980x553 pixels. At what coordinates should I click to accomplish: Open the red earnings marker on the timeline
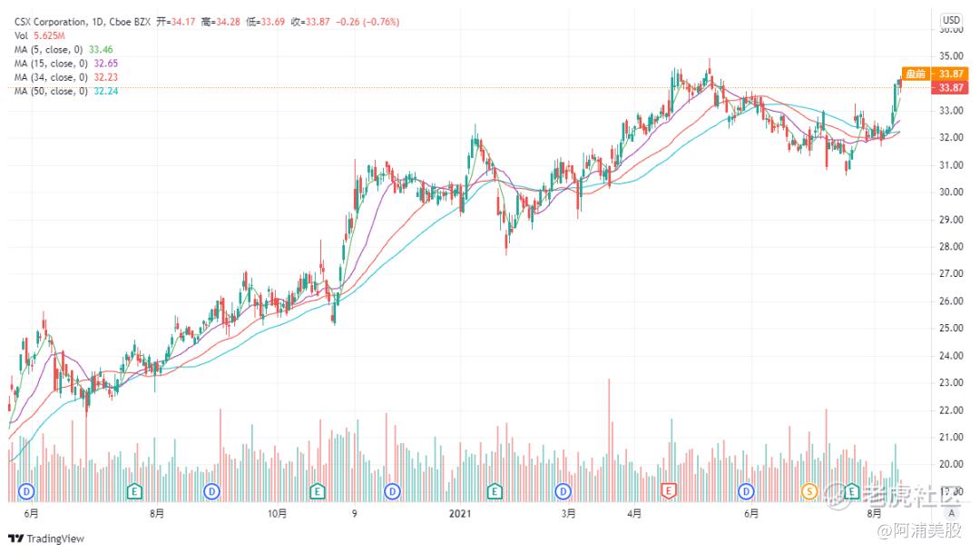pyautogui.click(x=668, y=491)
